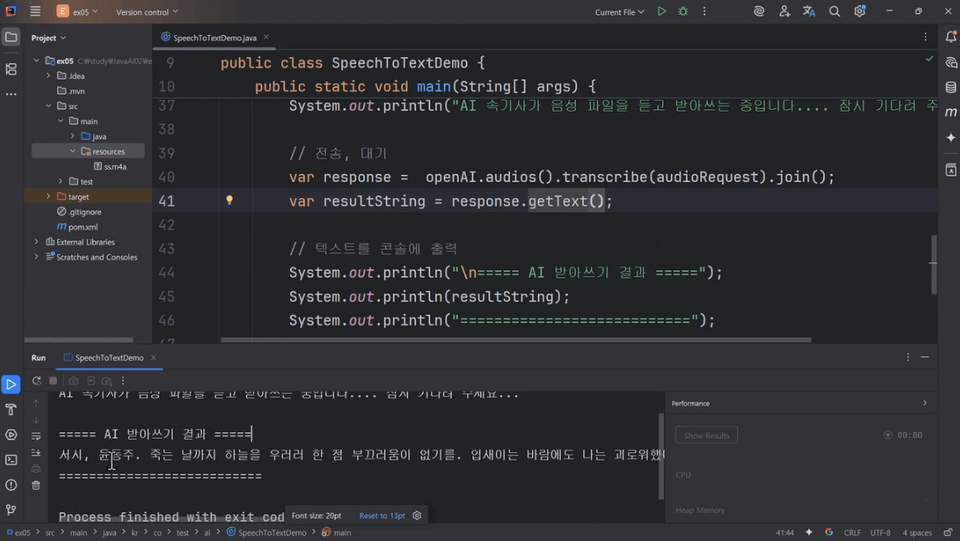
Task: Toggle soft-wrap in console output
Action: tap(36, 436)
